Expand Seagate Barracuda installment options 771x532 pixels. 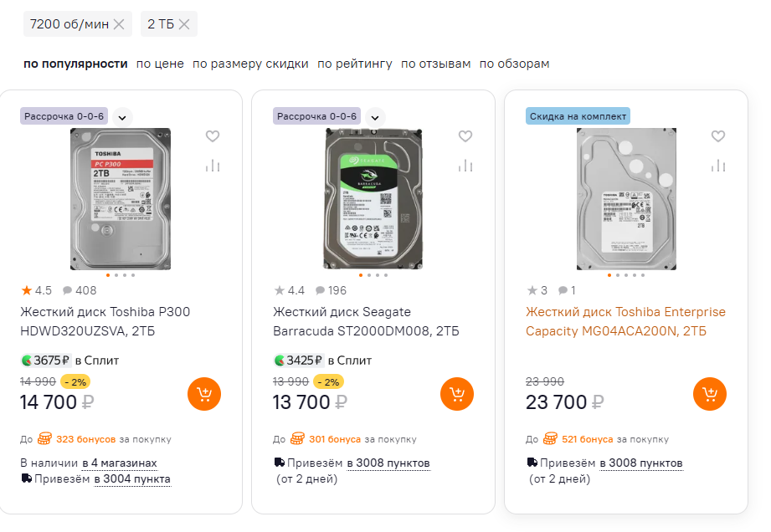375,117
